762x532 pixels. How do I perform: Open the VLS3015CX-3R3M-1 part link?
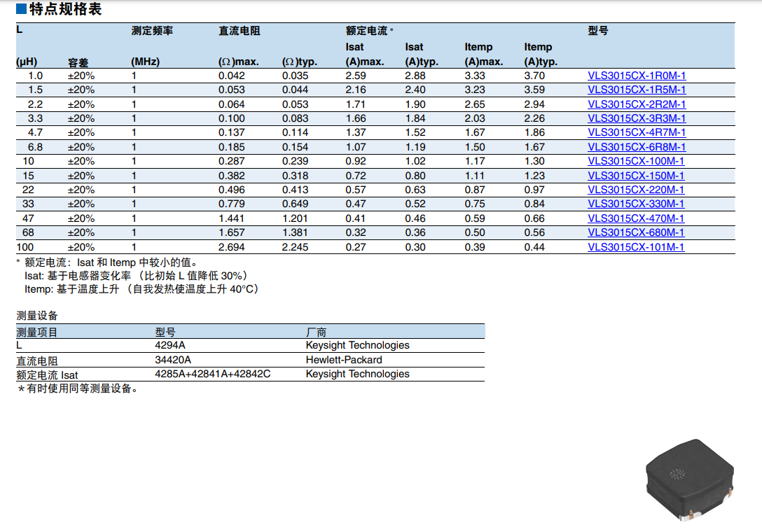[x=637, y=118]
